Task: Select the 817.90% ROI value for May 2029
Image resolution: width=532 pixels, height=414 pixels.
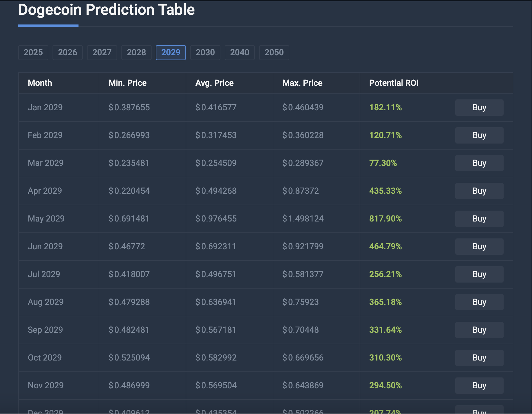Action: pyautogui.click(x=385, y=218)
